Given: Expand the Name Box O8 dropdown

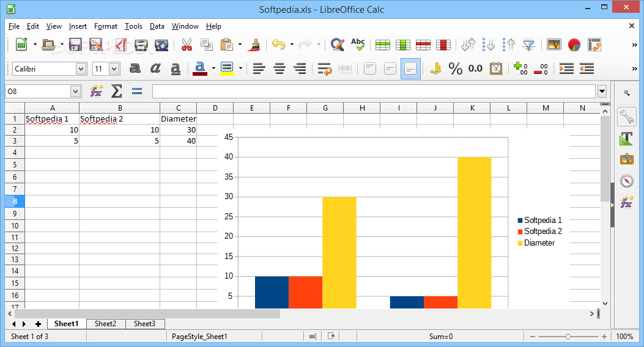Looking at the screenshot, I should (75, 91).
